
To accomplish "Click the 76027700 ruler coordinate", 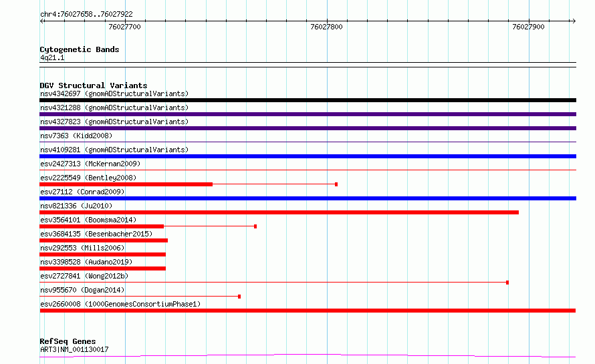I will [x=124, y=27].
